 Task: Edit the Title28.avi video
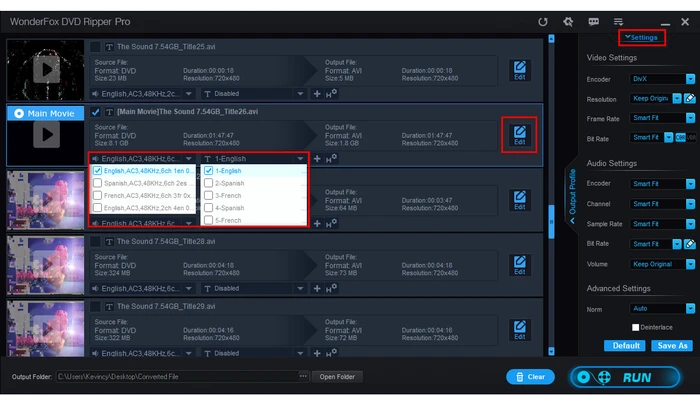point(520,265)
